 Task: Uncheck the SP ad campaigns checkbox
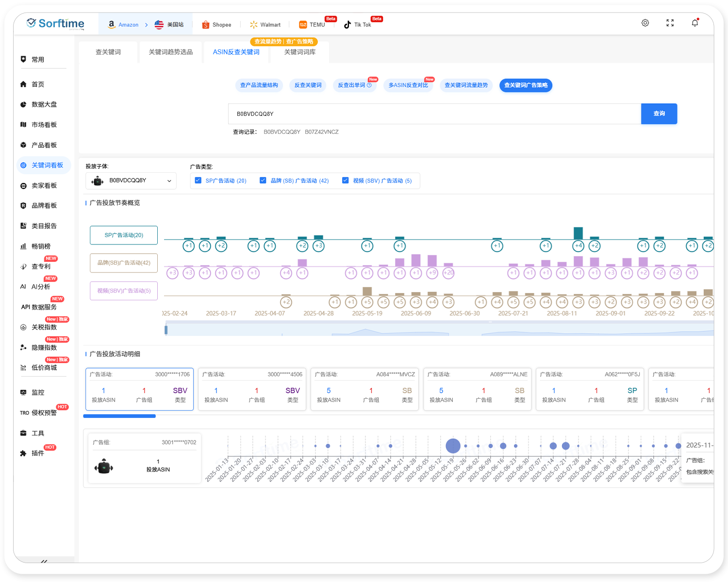click(x=198, y=180)
